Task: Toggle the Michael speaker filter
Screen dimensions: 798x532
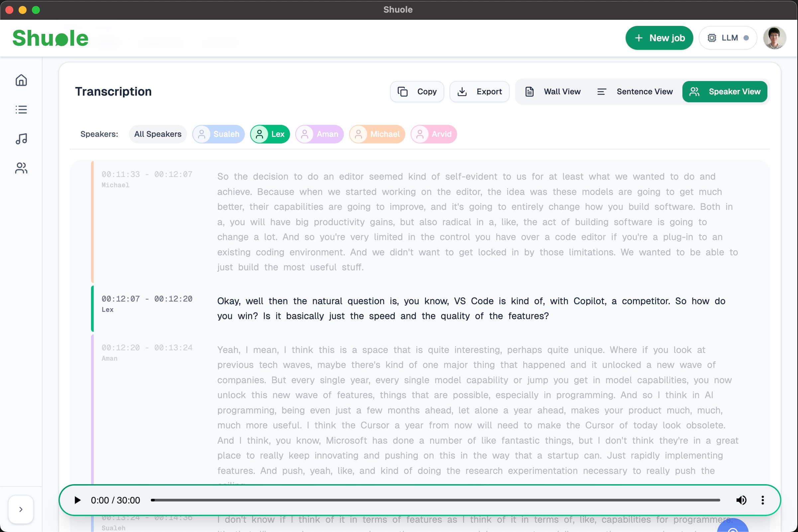Action: pyautogui.click(x=377, y=134)
